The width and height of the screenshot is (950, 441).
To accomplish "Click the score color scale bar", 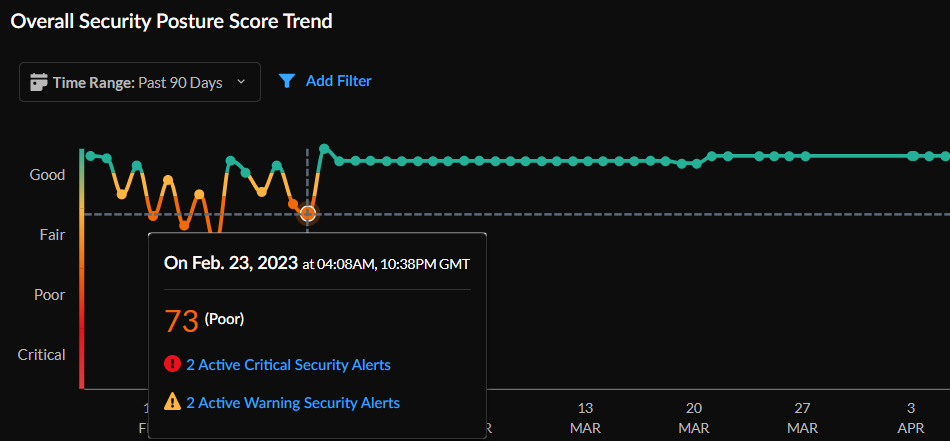I will 82,268.
